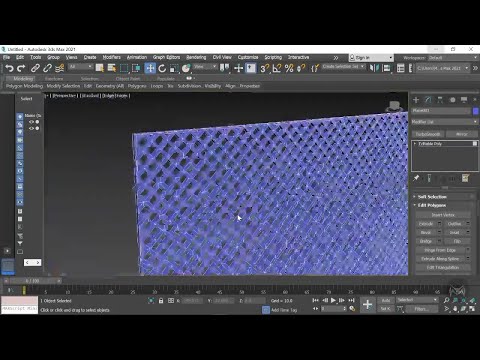Select the Select Object tool
This screenshot has width=480, height=360.
[99, 68]
